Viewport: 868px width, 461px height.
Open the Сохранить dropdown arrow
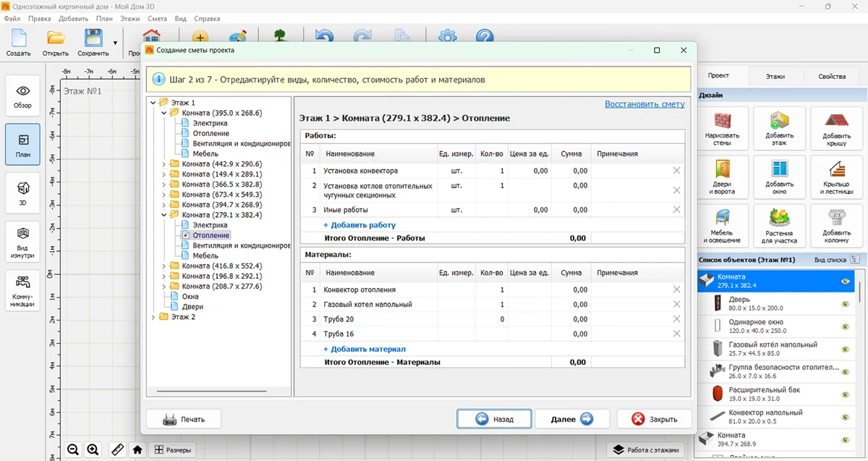(115, 43)
